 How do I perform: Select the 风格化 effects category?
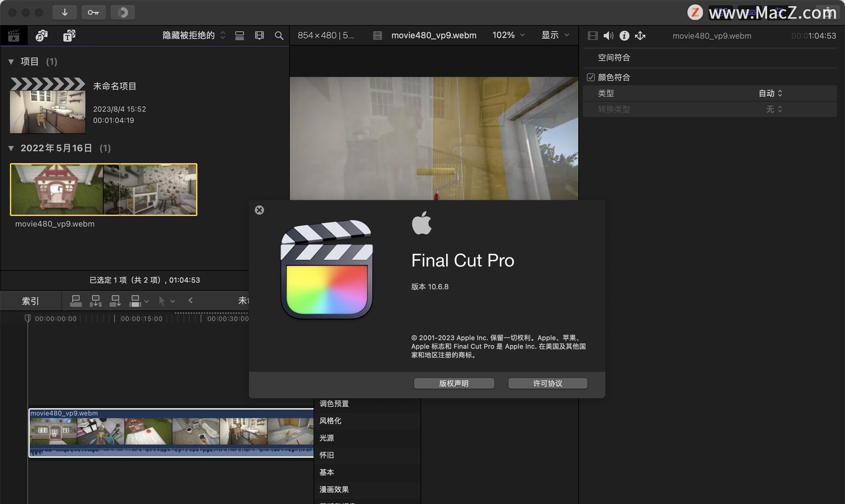pos(367,421)
